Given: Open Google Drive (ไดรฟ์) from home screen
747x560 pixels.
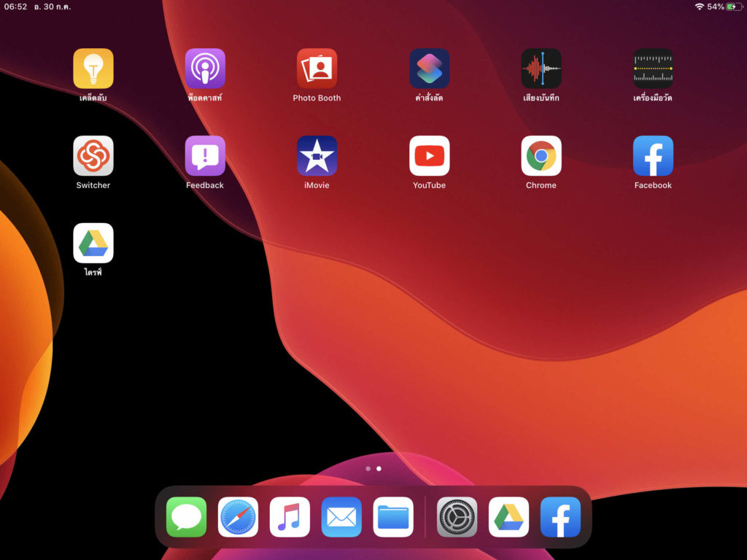Looking at the screenshot, I should coord(93,243).
